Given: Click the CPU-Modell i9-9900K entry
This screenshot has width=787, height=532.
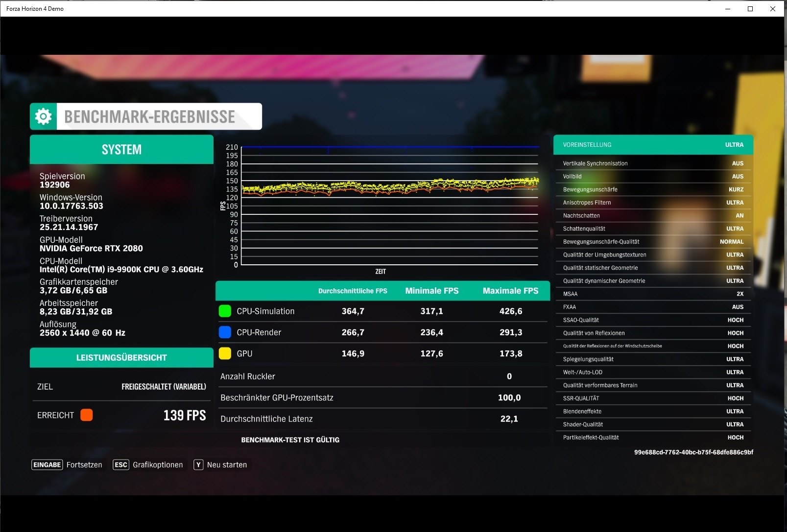Looking at the screenshot, I should 121,265.
